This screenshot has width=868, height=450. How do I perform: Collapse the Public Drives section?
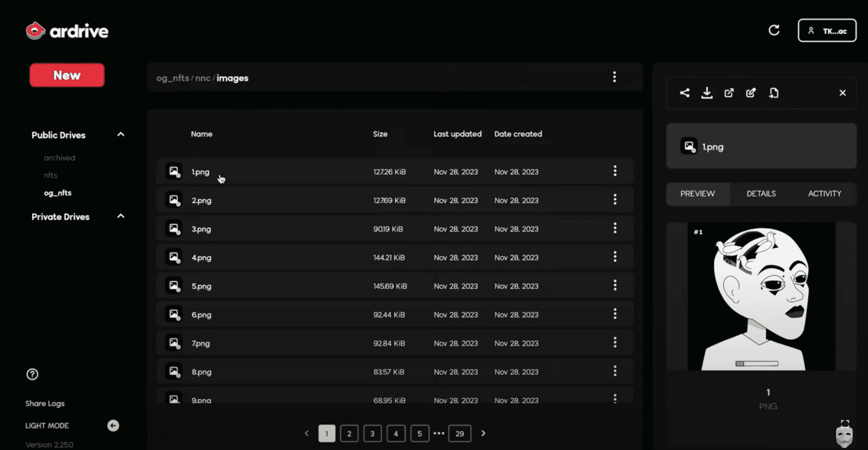[x=121, y=135]
